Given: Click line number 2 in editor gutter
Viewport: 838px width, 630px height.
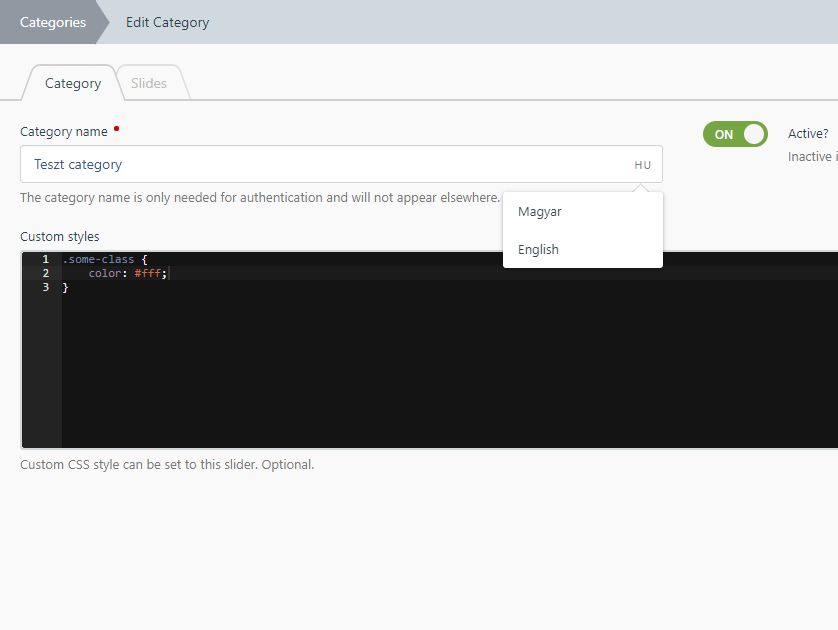Looking at the screenshot, I should [46, 273].
